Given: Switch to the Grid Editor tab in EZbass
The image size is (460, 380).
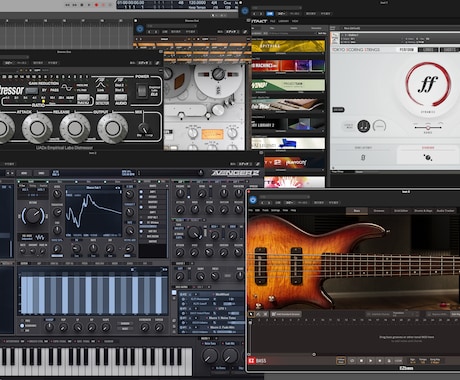Looking at the screenshot, I should pos(401,211).
